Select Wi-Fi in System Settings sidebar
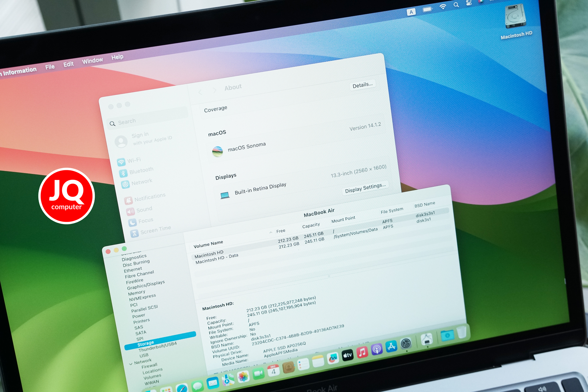Viewport: 588px width, 392px height. coord(129,161)
